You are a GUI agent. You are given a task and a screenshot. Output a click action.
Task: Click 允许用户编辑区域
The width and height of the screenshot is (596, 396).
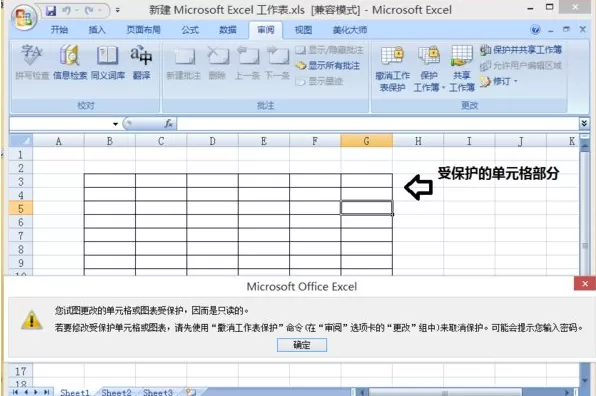(521, 66)
